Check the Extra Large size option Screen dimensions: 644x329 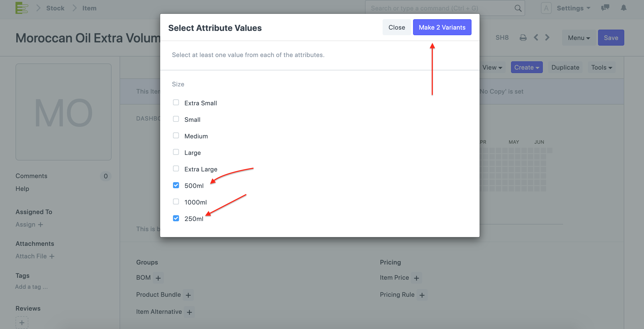tap(176, 169)
